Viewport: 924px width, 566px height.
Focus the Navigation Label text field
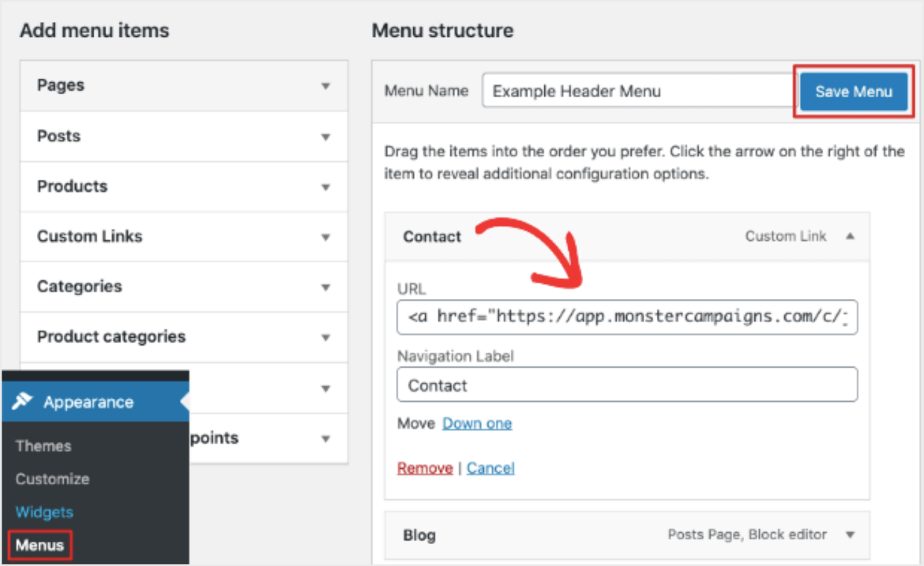click(627, 385)
